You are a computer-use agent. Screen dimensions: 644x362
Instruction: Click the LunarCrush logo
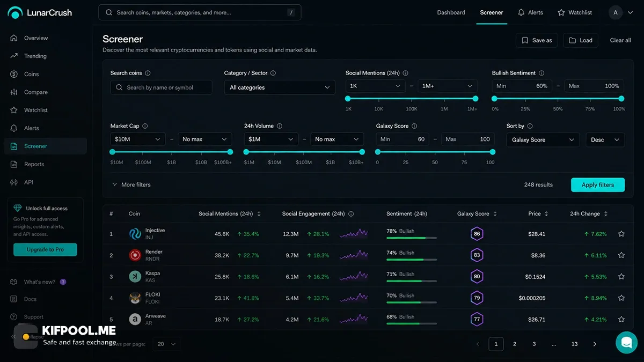[x=40, y=12]
